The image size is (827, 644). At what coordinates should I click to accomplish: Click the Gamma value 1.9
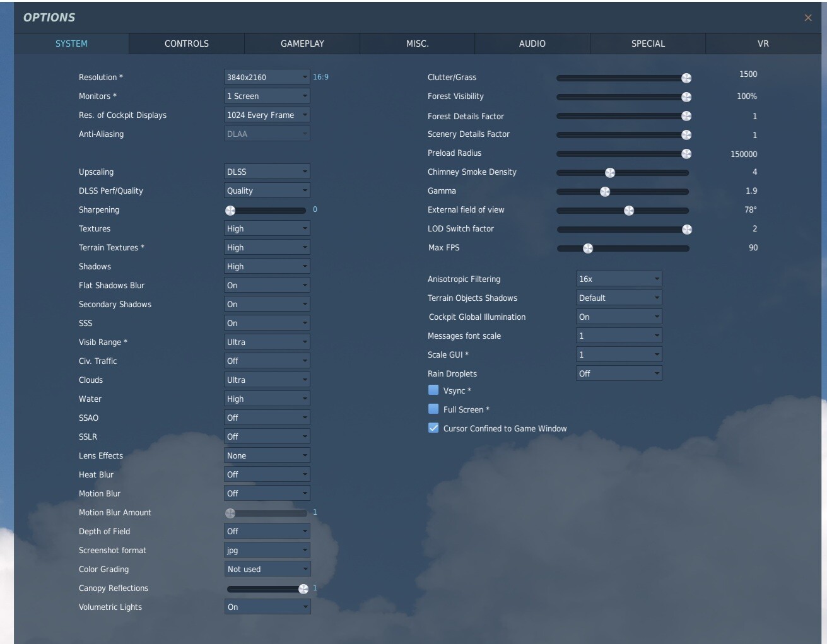click(751, 190)
